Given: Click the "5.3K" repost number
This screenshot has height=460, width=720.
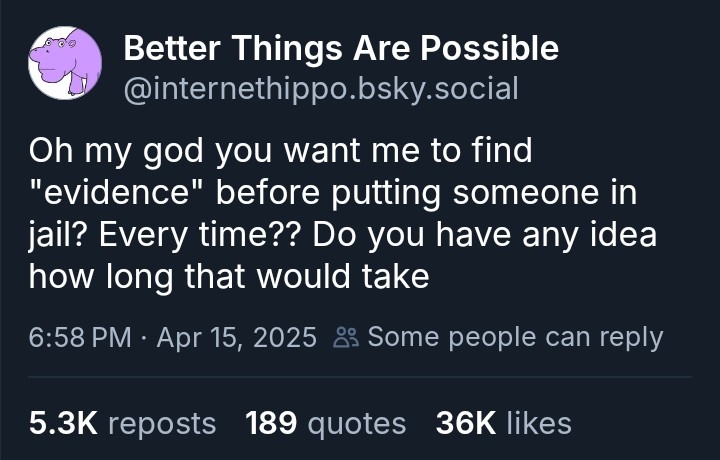Looking at the screenshot, I should pos(62,423).
